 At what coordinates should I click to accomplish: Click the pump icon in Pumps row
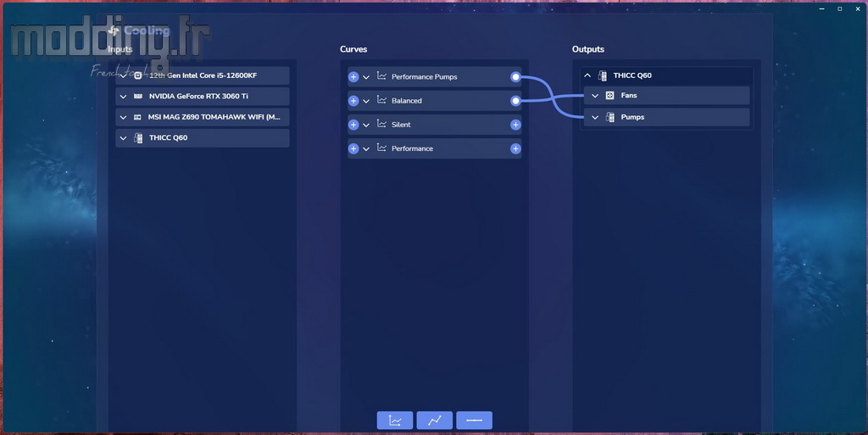(610, 117)
